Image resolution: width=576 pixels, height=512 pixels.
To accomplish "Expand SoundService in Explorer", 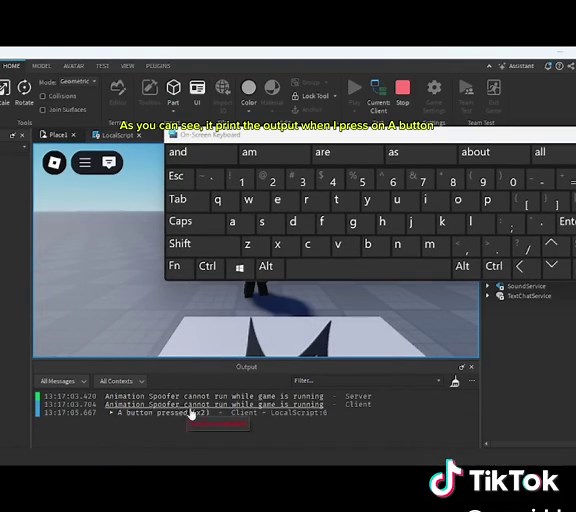I will (x=487, y=286).
